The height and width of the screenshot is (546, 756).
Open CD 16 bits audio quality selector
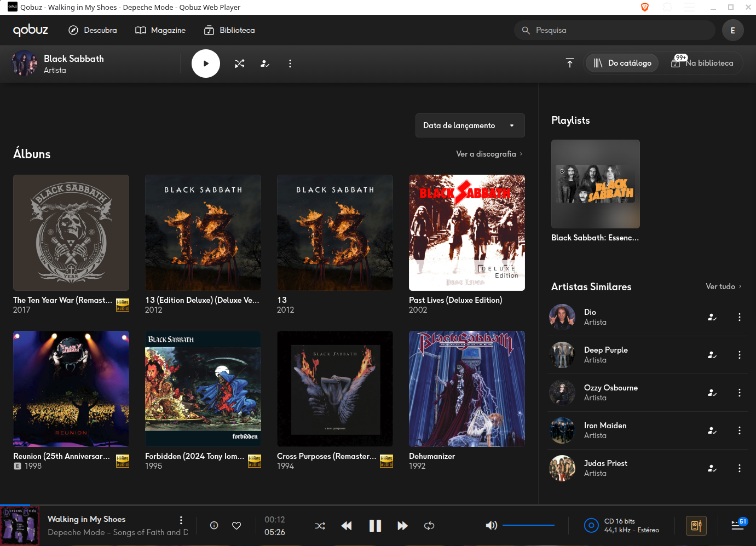coord(621,526)
